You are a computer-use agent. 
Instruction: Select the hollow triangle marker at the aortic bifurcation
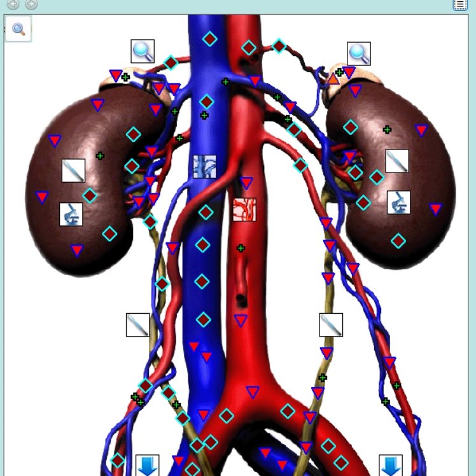point(253,392)
